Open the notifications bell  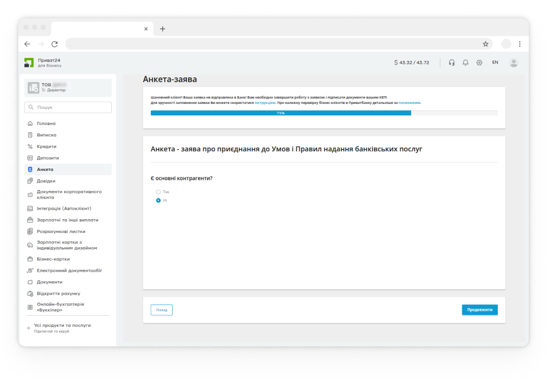(465, 62)
